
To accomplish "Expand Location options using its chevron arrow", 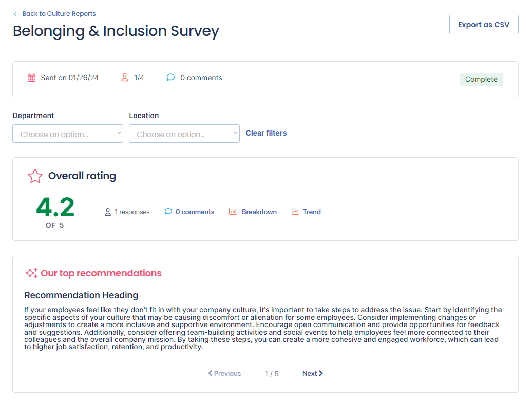I will tap(235, 133).
